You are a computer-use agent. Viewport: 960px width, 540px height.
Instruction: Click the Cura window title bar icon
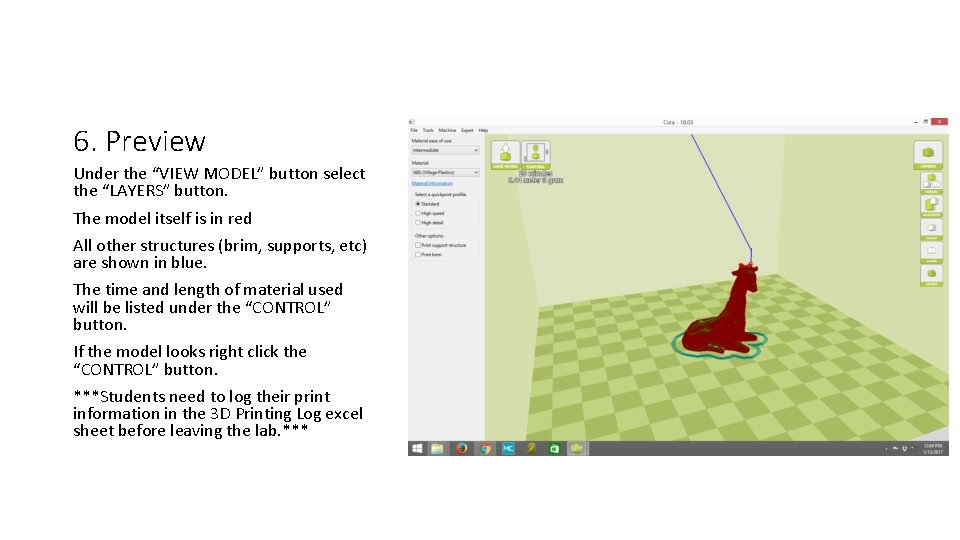tap(412, 122)
